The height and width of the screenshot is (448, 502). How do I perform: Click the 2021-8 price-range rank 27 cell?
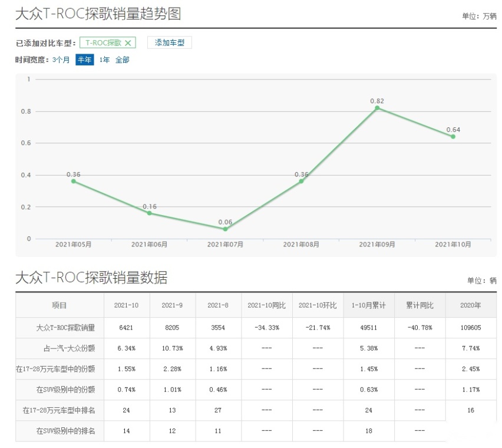(217, 410)
